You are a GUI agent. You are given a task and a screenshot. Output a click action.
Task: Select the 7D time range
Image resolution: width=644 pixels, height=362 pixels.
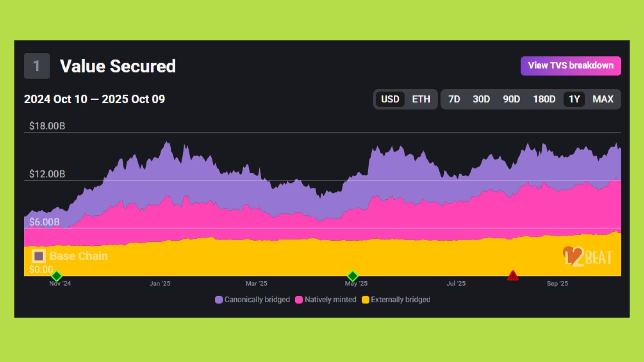[x=454, y=99]
